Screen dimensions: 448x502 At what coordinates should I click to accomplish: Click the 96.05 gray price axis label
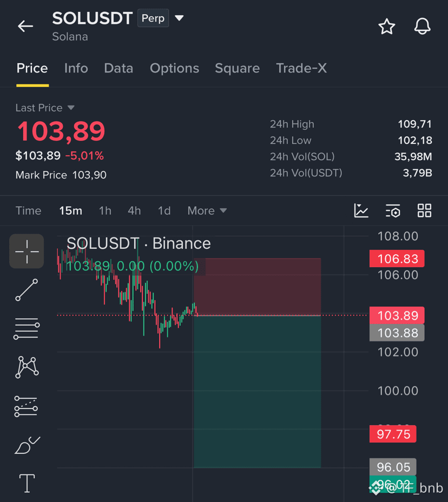(393, 467)
